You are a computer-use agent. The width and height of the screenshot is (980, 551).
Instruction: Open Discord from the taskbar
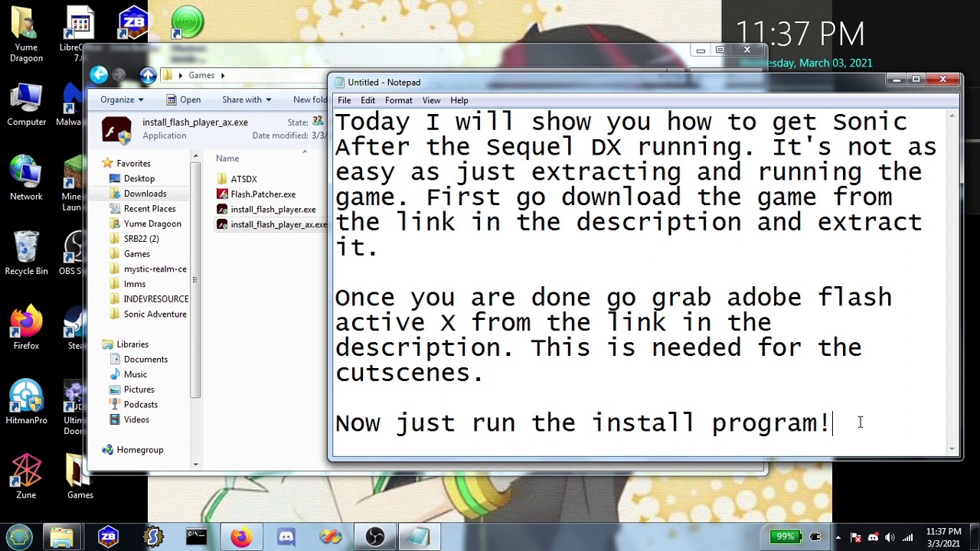point(286,537)
